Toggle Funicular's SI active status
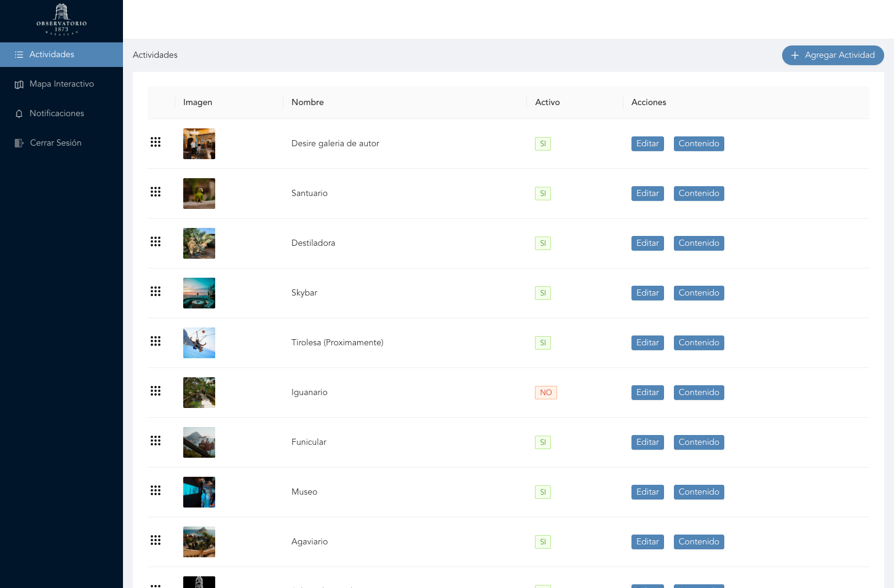The width and height of the screenshot is (894, 588). coord(542,442)
